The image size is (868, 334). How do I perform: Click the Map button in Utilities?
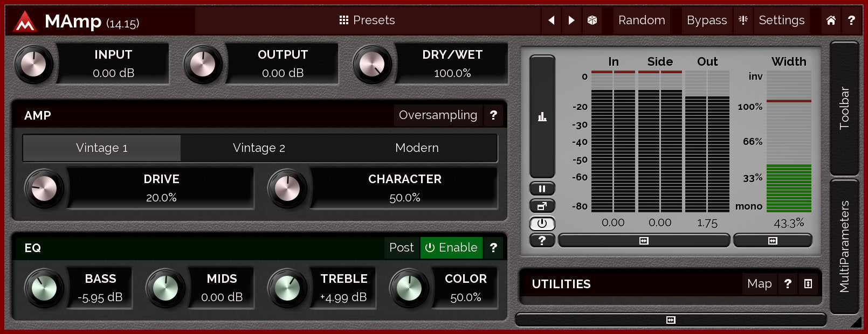(759, 284)
